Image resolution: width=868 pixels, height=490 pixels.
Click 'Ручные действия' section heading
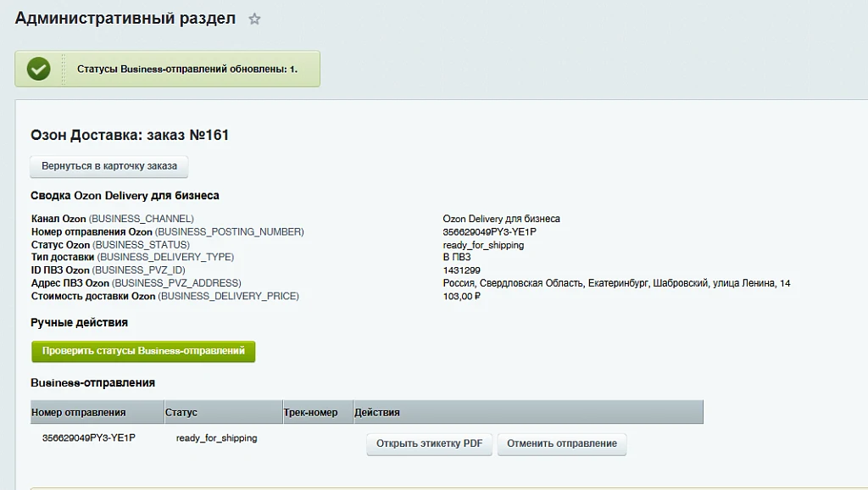(79, 322)
